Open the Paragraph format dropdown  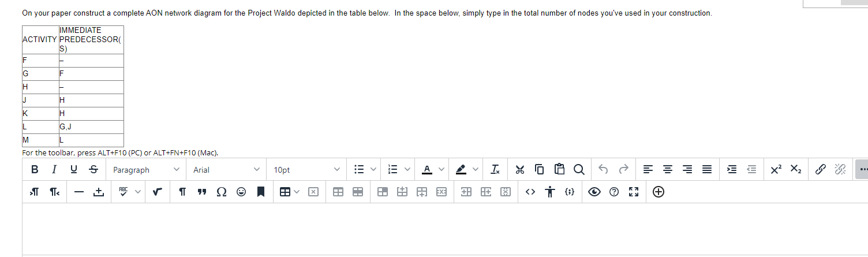(x=145, y=170)
